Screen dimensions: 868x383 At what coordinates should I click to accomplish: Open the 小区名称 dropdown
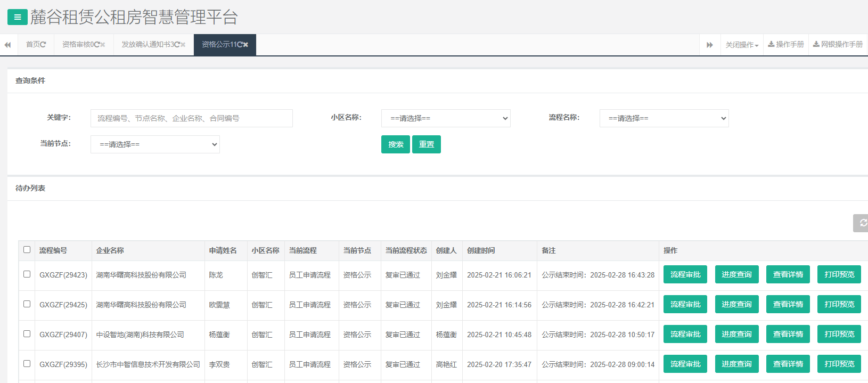click(446, 118)
